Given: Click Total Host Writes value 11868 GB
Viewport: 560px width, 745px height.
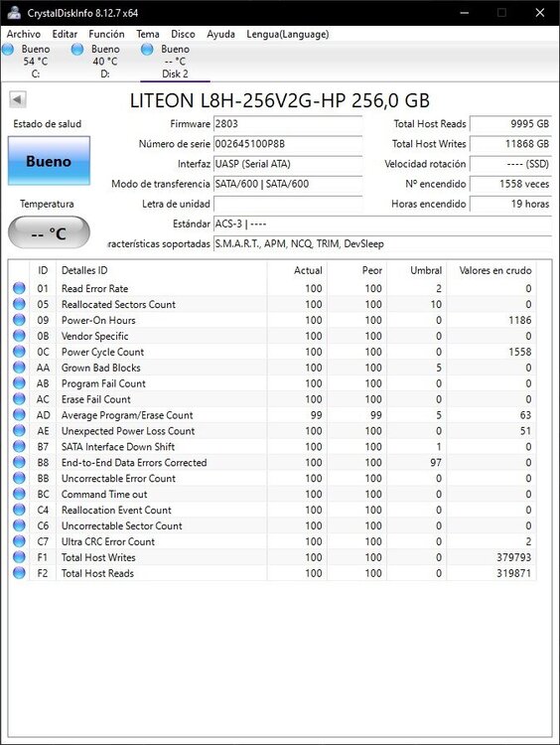Looking at the screenshot, I should click(510, 144).
